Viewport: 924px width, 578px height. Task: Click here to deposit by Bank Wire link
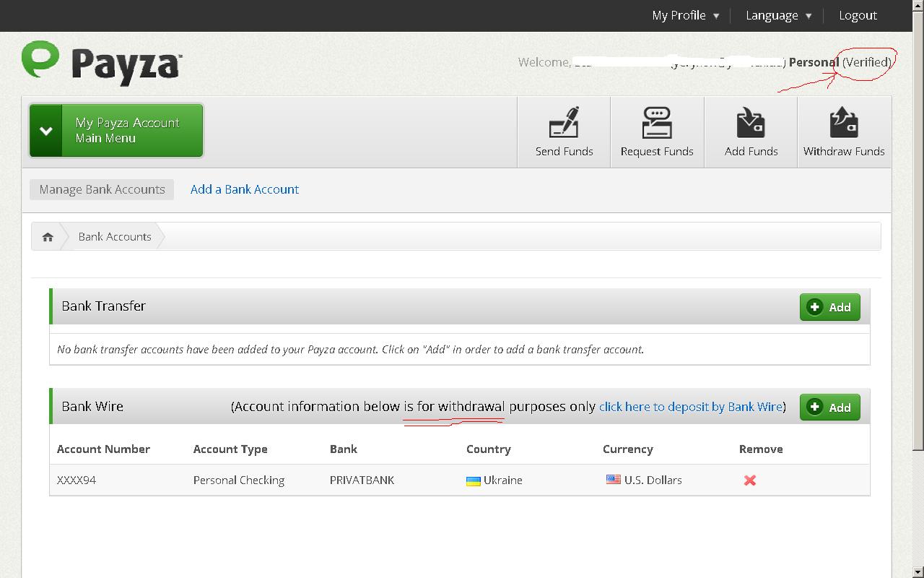click(x=690, y=407)
